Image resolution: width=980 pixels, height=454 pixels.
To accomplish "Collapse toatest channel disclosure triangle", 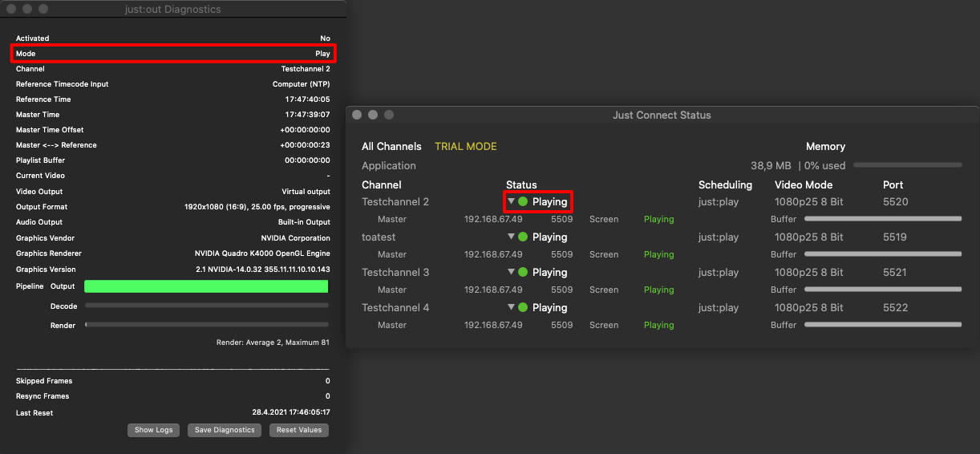I will (x=512, y=237).
